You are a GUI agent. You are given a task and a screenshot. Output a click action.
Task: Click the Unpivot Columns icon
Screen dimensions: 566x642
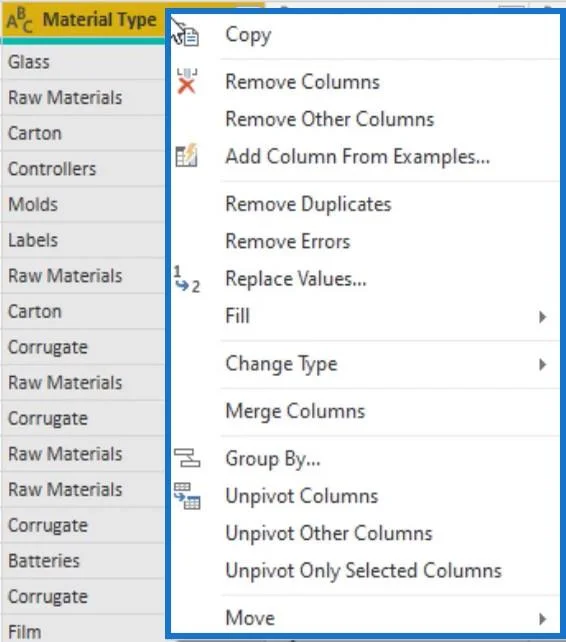click(187, 495)
